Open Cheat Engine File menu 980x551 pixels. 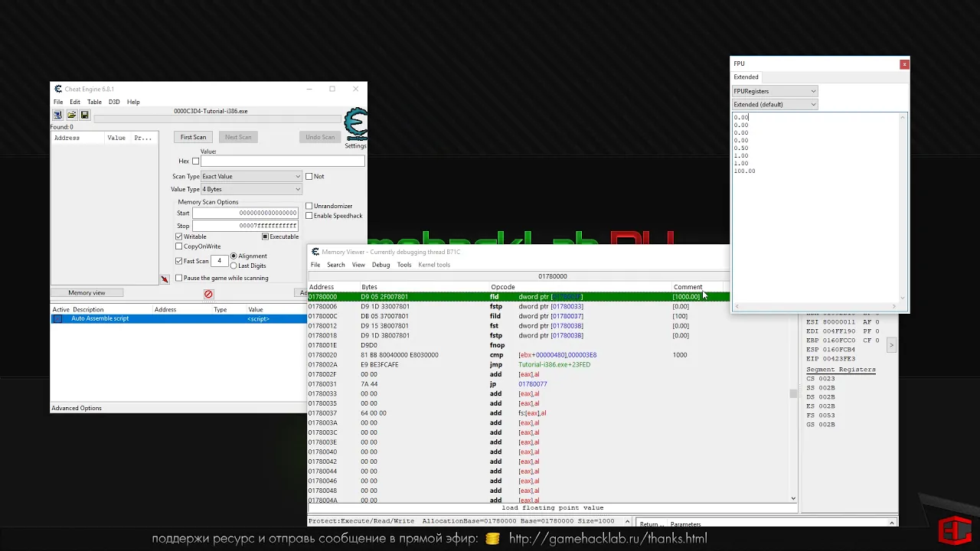[x=58, y=102]
